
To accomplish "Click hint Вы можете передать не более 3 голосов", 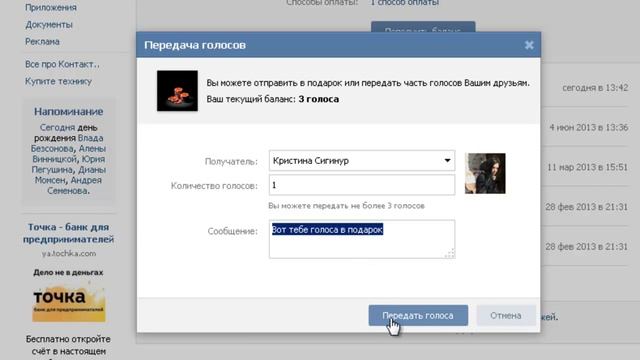I will (346, 206).
